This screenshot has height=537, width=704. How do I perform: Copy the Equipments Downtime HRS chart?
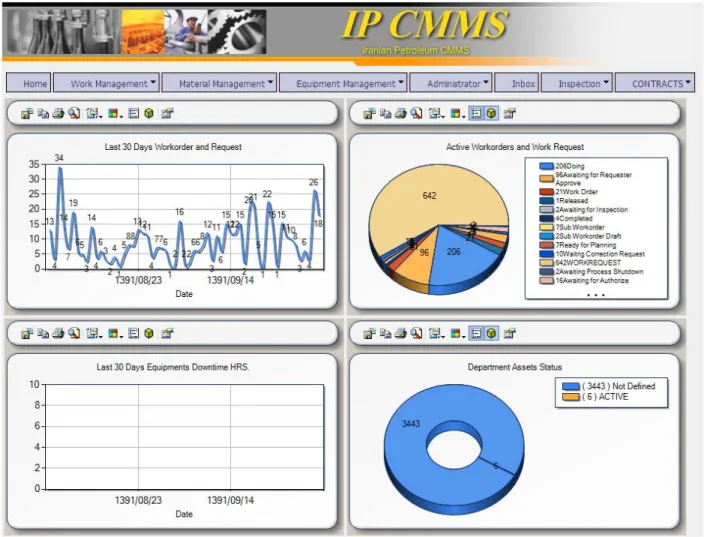43,334
